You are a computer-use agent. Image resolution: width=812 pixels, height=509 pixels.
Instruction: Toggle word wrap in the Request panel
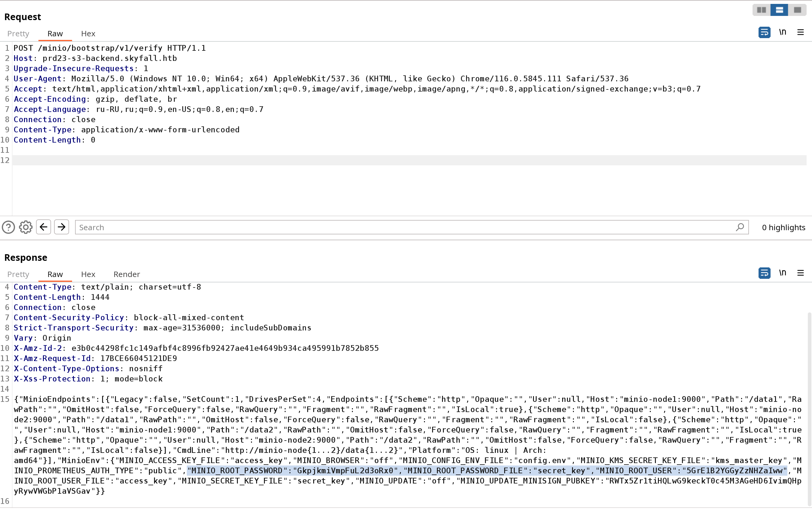(x=764, y=32)
